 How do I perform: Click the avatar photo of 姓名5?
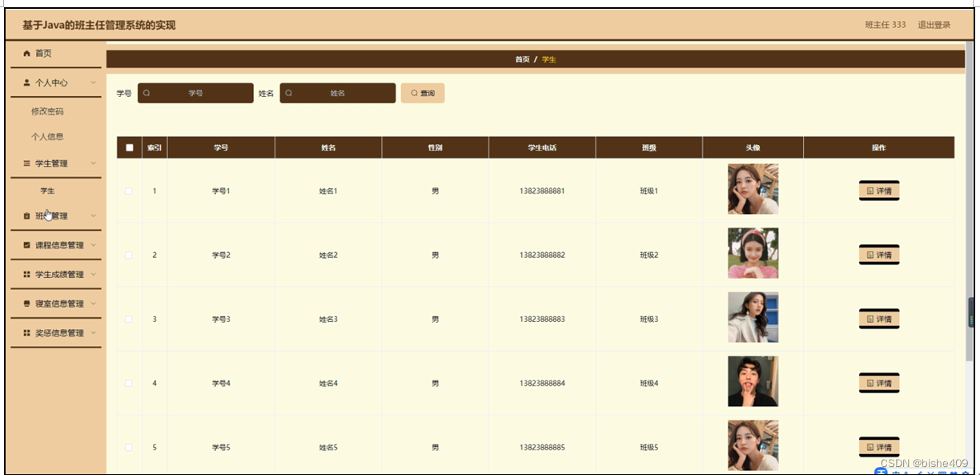tap(753, 445)
